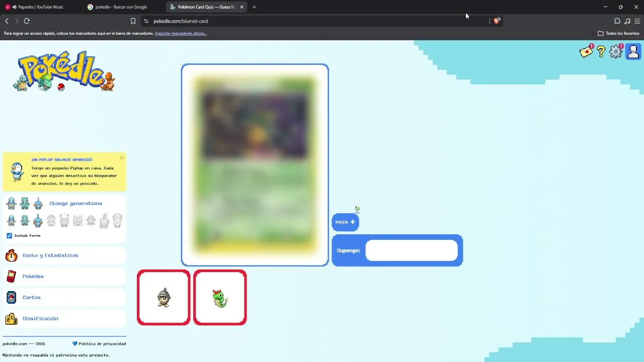Click the PISTA hint button
This screenshot has height=362, width=644.
345,222
